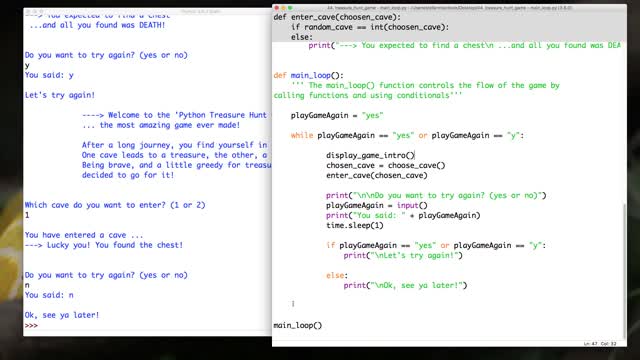Click the Ln 47 Col 32 status indicator
This screenshot has width=640, height=360.
point(600,344)
